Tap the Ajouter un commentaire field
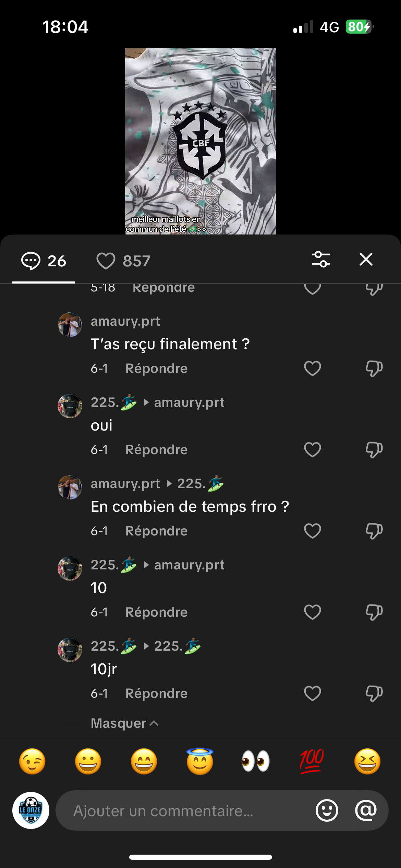Viewport: 401px width, 868px height. [185, 811]
